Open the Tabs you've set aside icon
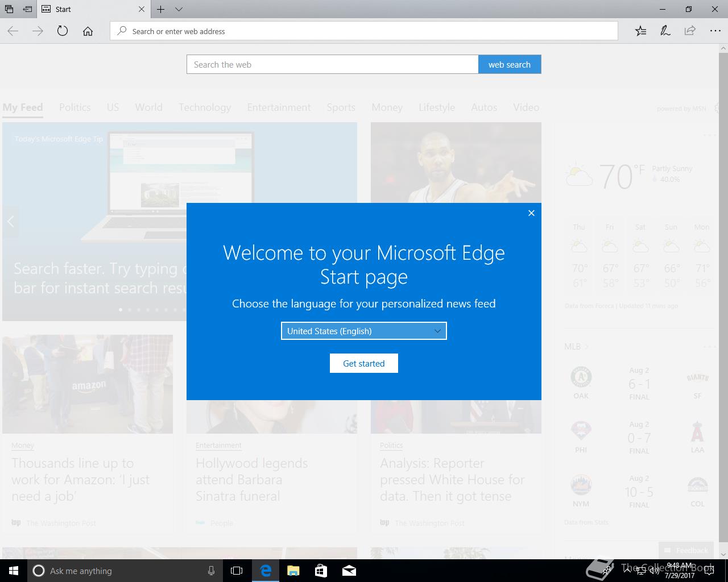This screenshot has height=582, width=728. pyautogui.click(x=9, y=9)
